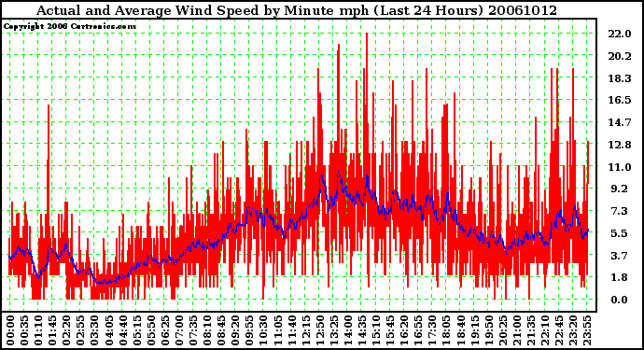Click the 23:55 time axis label

tap(586, 330)
